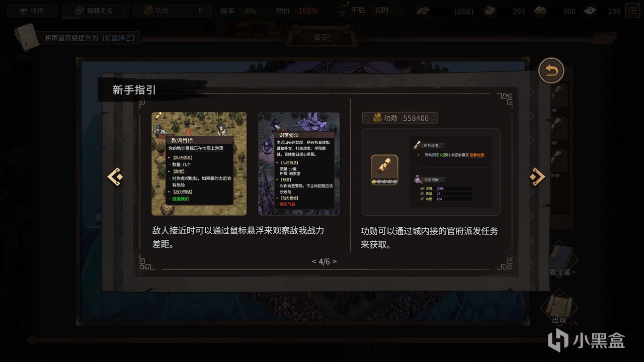Go to the previous tutorial page arrow
The width and height of the screenshot is (644, 362).
[x=114, y=176]
